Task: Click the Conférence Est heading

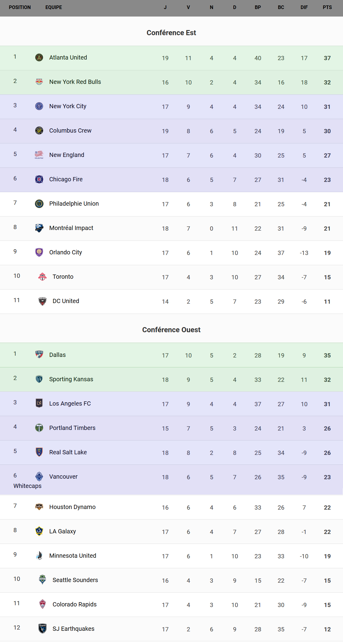Action: (x=171, y=33)
